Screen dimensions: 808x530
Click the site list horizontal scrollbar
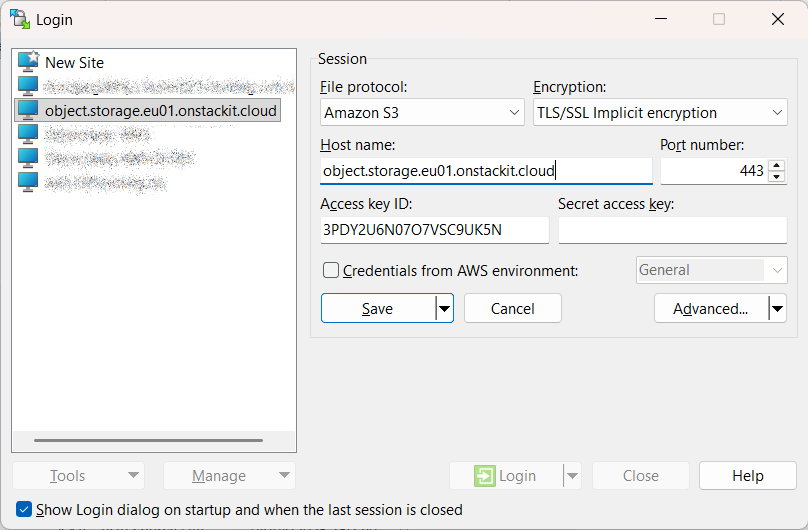pyautogui.click(x=148, y=440)
